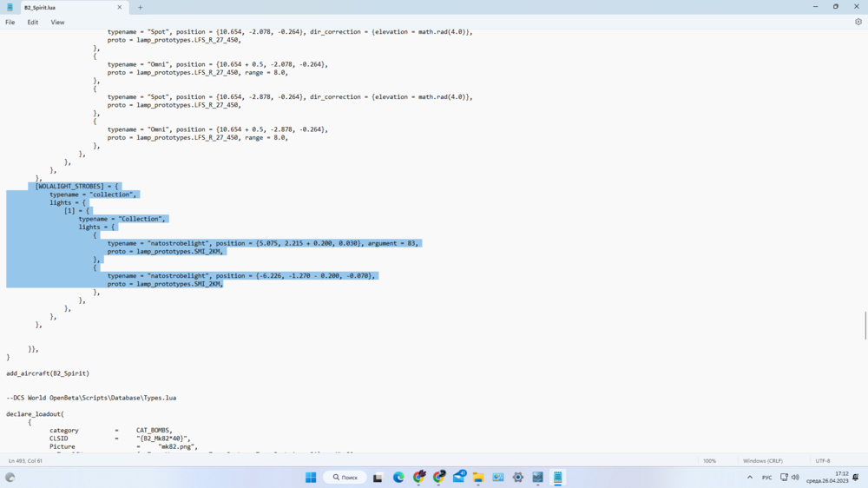This screenshot has height=488, width=868.
Task: Open network status tray icon
Action: click(x=784, y=477)
